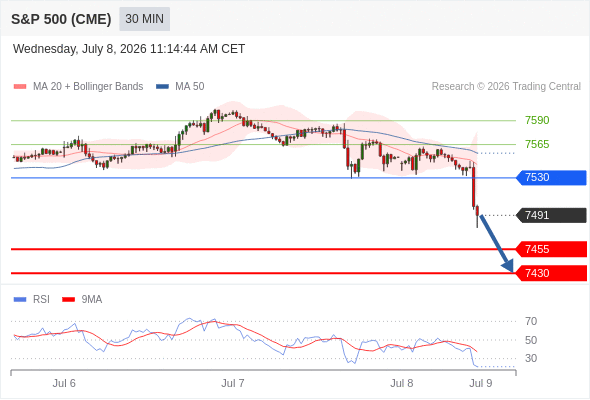Click the Jul 6 date axis label

click(x=64, y=383)
